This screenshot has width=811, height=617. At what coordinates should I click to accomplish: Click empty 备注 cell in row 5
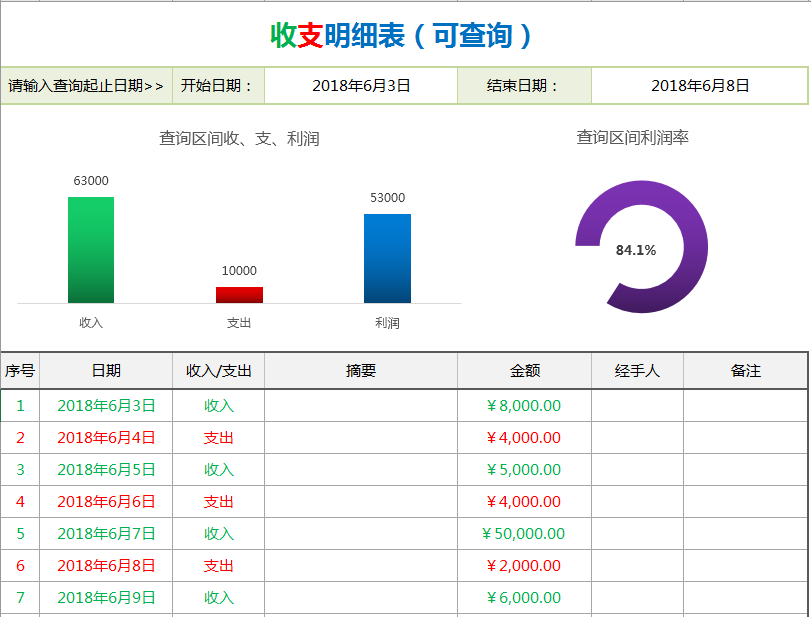(745, 534)
